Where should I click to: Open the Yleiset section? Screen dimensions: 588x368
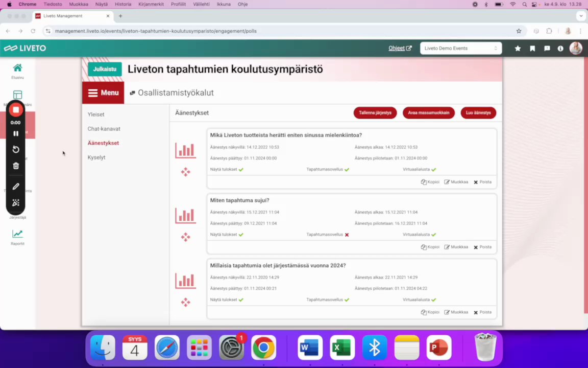point(96,114)
